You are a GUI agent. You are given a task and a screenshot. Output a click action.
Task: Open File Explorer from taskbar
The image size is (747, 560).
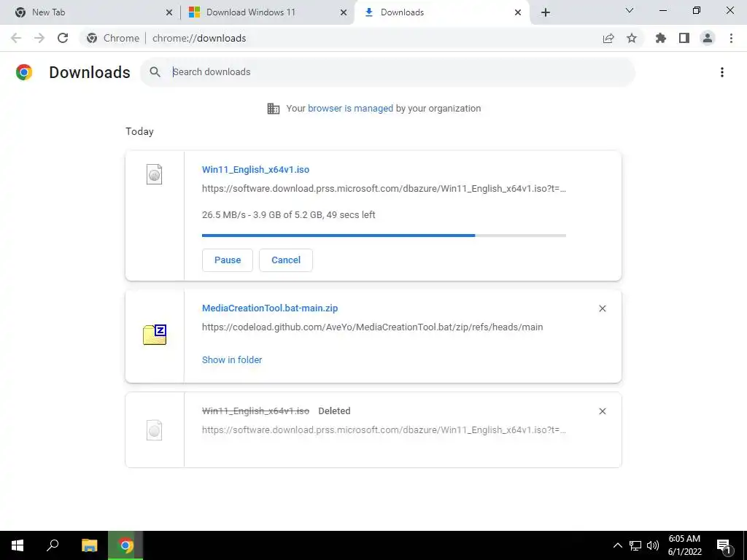[89, 545]
